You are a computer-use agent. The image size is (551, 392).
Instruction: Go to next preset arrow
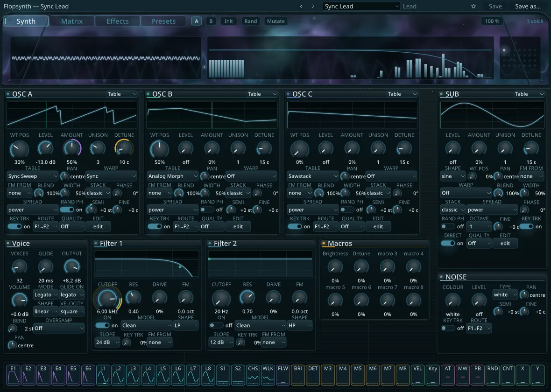coord(313,7)
